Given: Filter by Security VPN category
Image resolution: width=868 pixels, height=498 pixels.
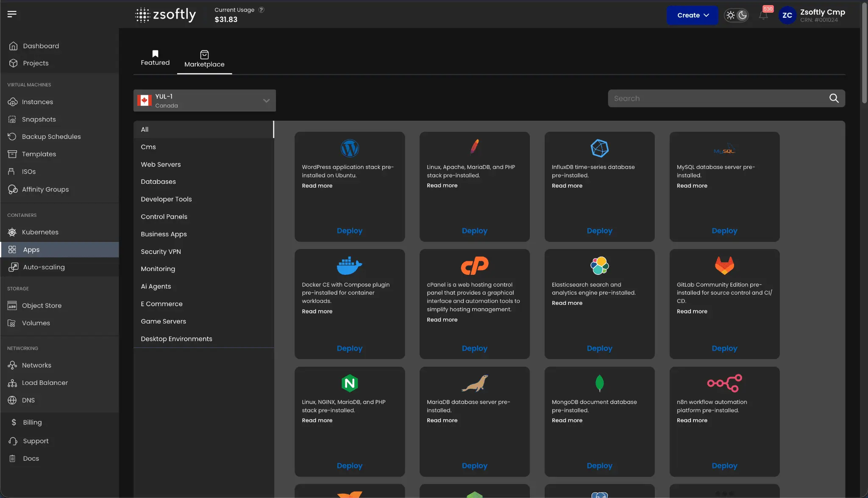Looking at the screenshot, I should (203, 252).
